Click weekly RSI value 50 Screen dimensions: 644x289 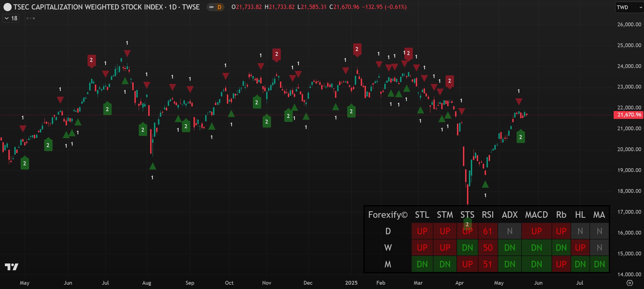(x=488, y=248)
